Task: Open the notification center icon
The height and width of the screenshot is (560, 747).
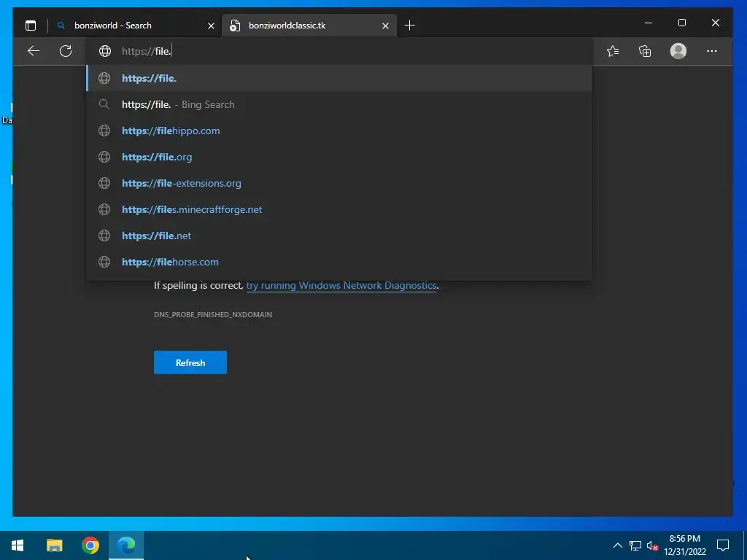Action: pyautogui.click(x=723, y=545)
